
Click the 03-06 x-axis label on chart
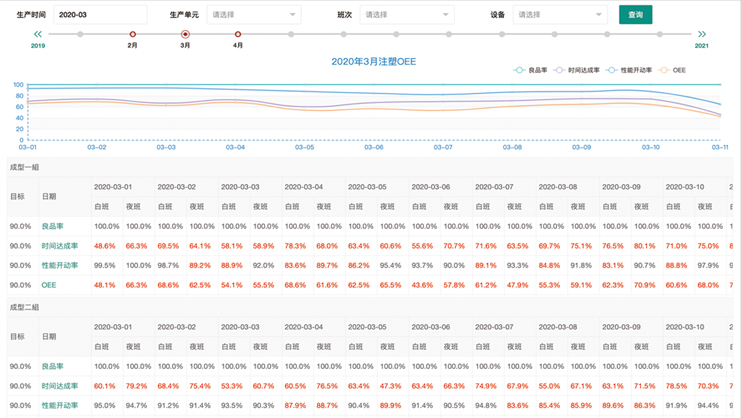(373, 147)
